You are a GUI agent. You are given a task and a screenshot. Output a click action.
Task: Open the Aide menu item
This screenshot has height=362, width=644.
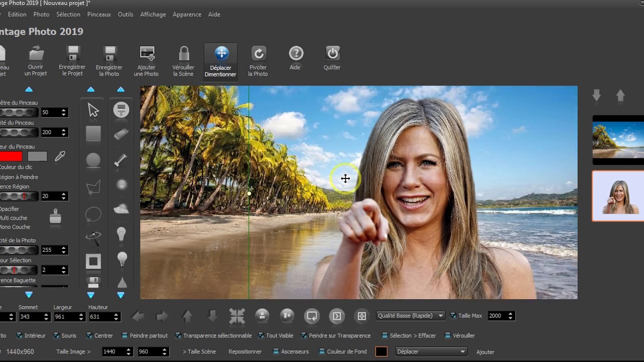pyautogui.click(x=214, y=15)
